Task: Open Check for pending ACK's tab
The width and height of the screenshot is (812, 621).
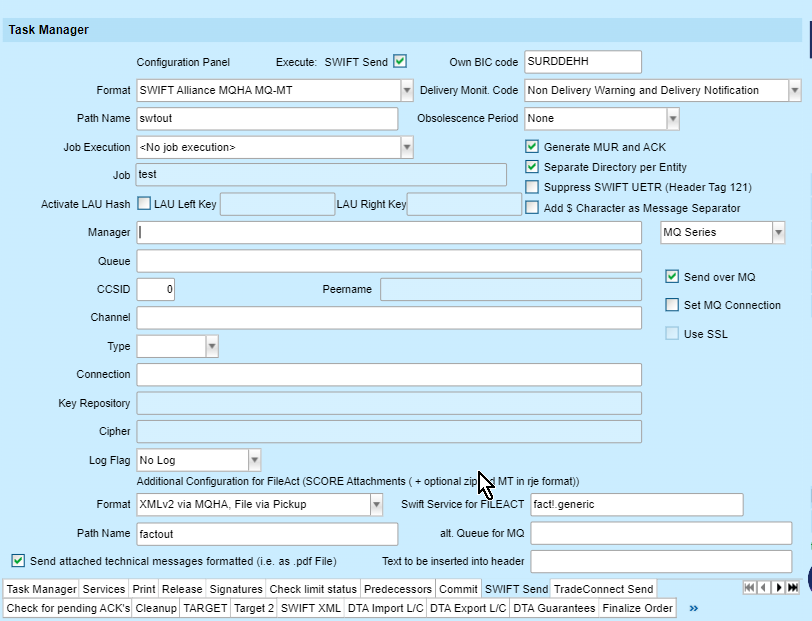Action: (68, 608)
